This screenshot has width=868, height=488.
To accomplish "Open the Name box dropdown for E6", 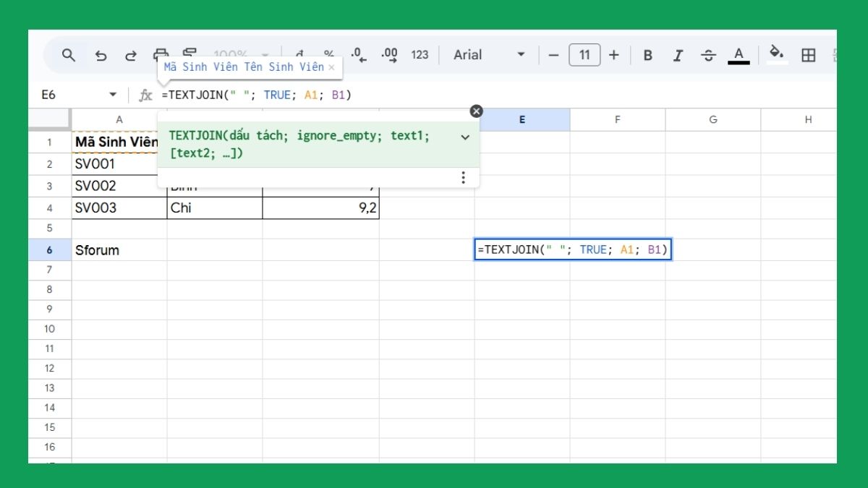I will 113,95.
